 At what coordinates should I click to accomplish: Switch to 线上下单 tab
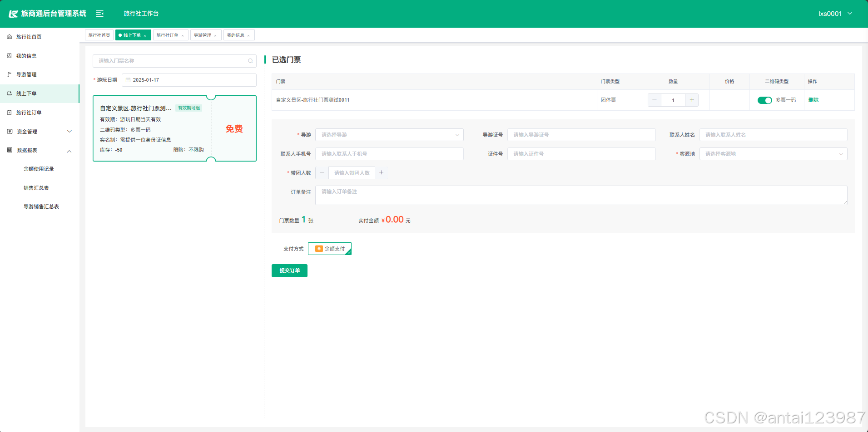[x=132, y=35]
